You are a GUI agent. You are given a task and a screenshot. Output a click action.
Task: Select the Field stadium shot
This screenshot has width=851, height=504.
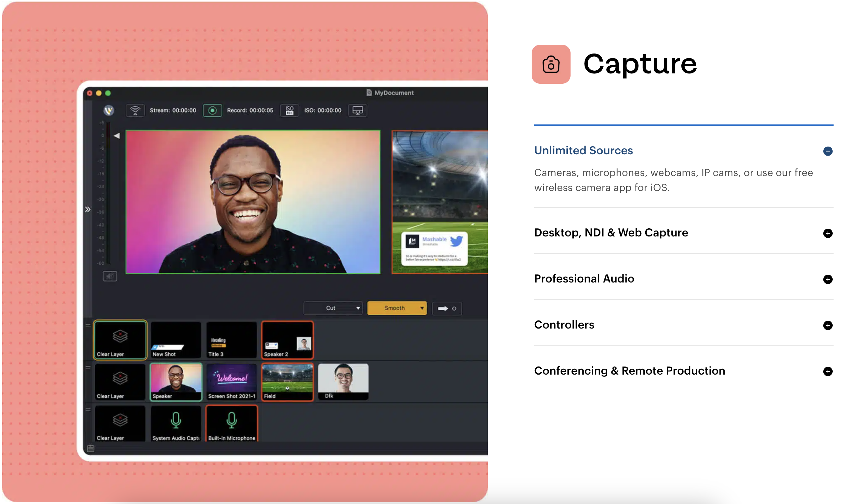pyautogui.click(x=287, y=382)
